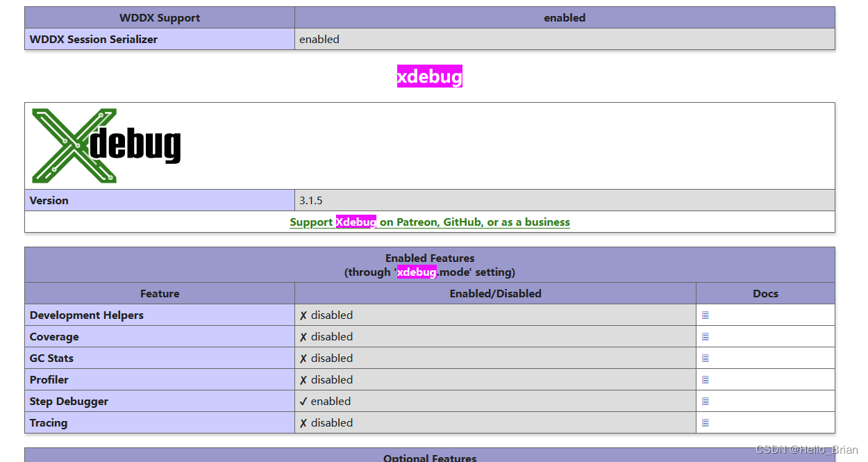Viewport: 868px width, 462px height.
Task: Open docs icon for Coverage row
Action: pyautogui.click(x=706, y=337)
